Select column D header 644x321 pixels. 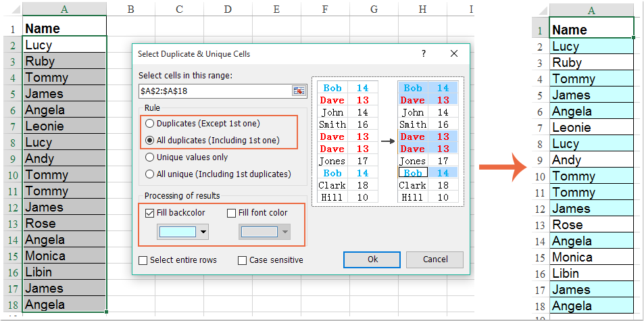[228, 9]
